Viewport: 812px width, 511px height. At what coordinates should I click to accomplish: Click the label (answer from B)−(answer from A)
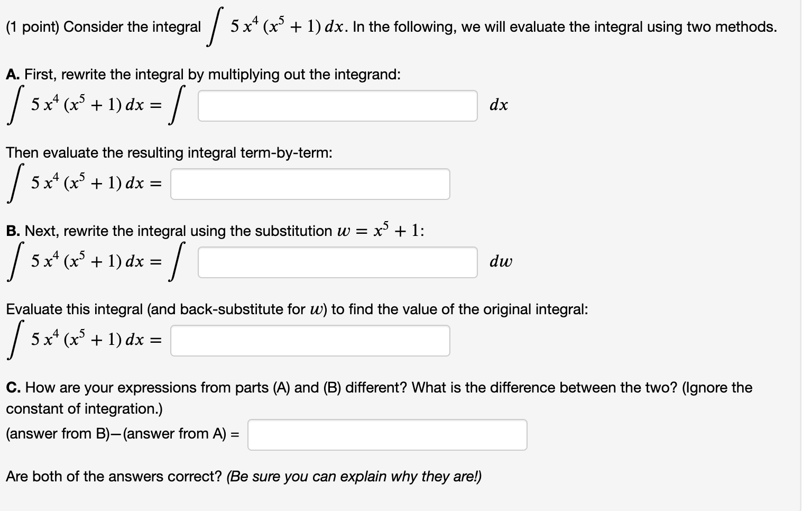pyautogui.click(x=119, y=434)
